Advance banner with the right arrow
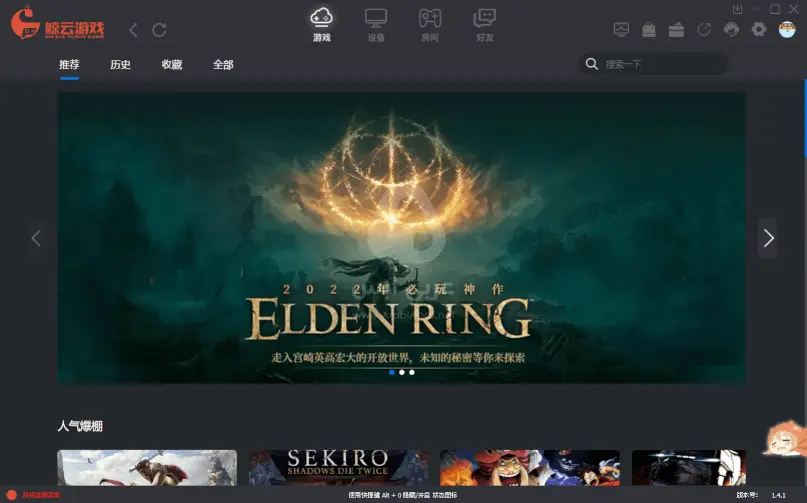This screenshot has height=503, width=807. tap(768, 238)
